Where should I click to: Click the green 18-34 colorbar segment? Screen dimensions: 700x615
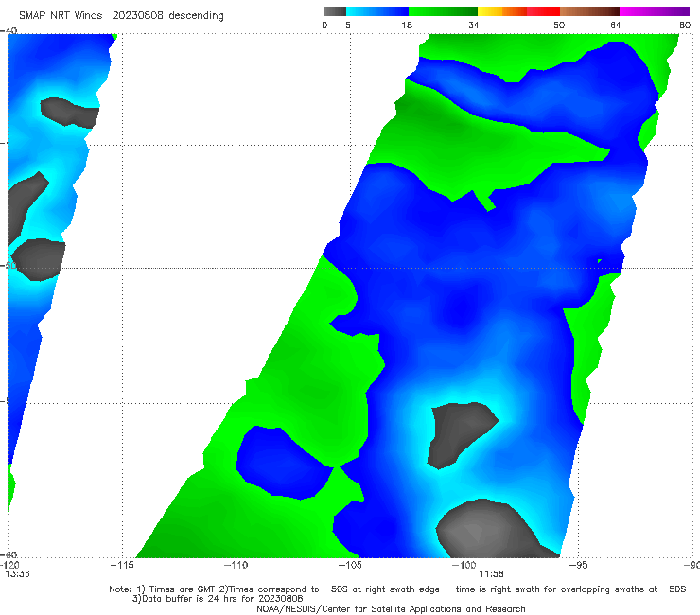[443, 11]
